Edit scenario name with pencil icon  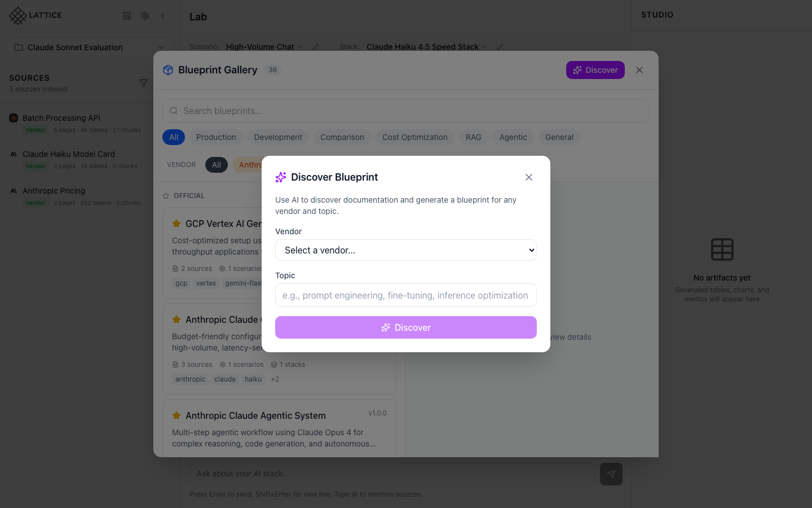(x=316, y=47)
